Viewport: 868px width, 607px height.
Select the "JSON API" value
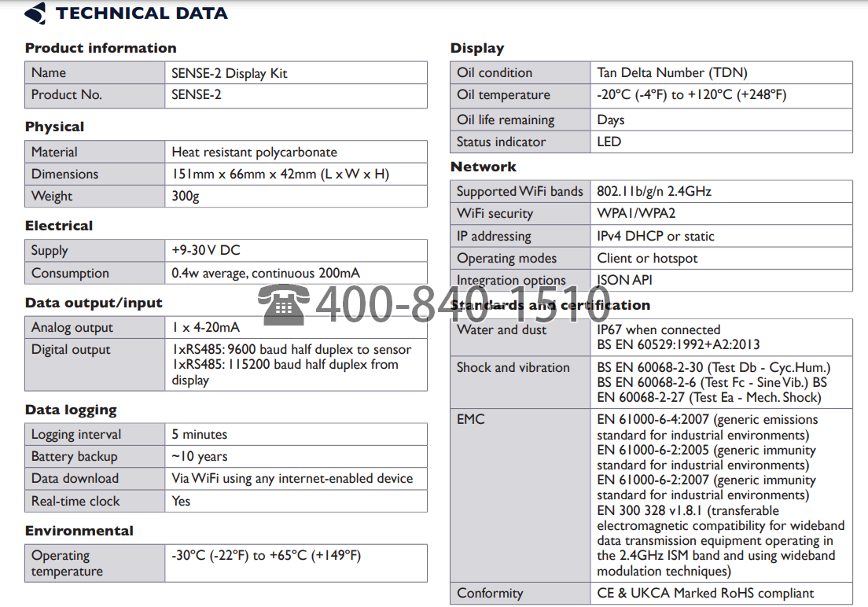[x=624, y=280]
